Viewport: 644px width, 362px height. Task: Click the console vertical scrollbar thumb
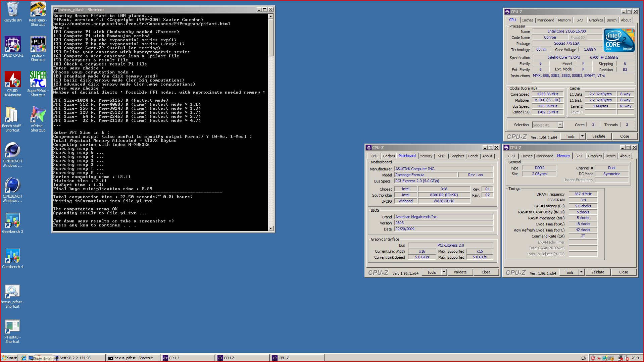pyautogui.click(x=270, y=37)
